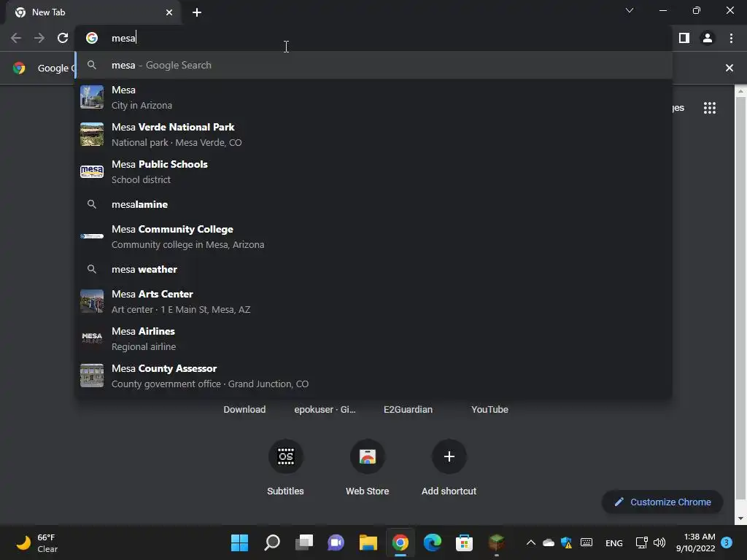Open Task View in the taskbar
Screen dimensions: 747x560
click(x=304, y=542)
